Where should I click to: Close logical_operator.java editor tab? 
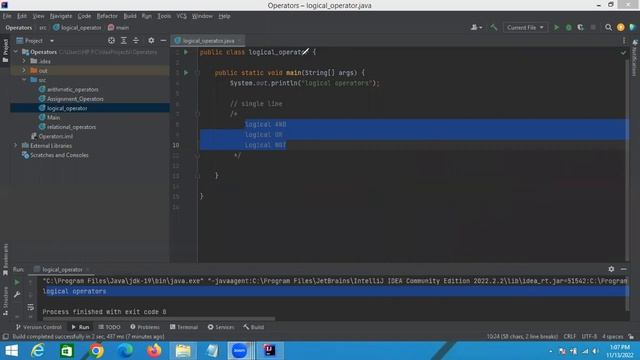click(x=240, y=41)
